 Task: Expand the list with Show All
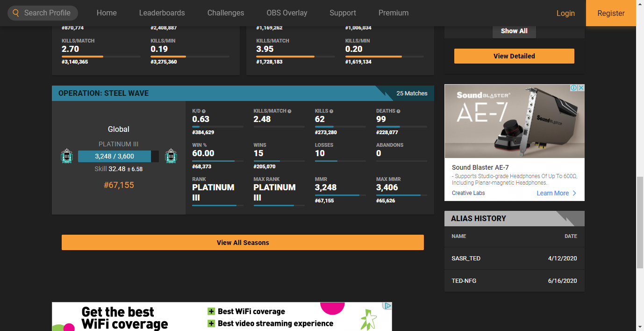(514, 31)
